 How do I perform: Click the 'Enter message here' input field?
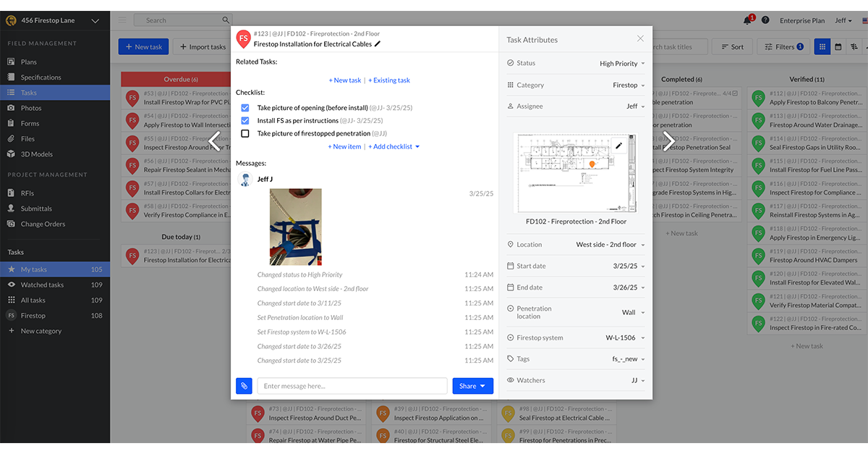[352, 386]
